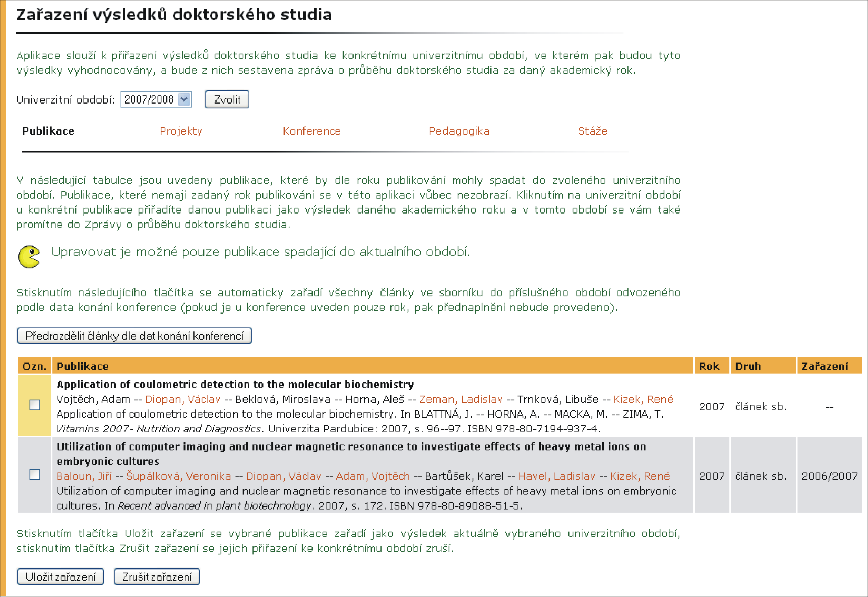Click 'článek sb.' in the coulometric row

760,406
